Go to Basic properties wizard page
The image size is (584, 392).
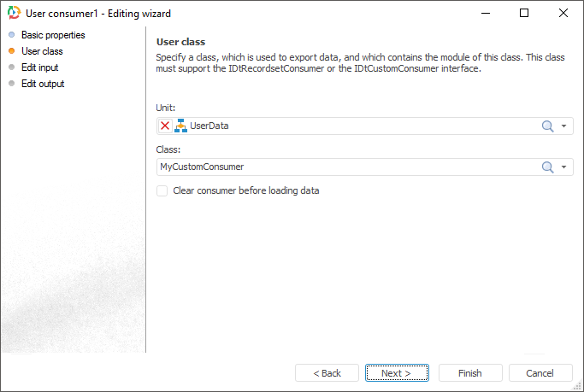[x=53, y=35]
